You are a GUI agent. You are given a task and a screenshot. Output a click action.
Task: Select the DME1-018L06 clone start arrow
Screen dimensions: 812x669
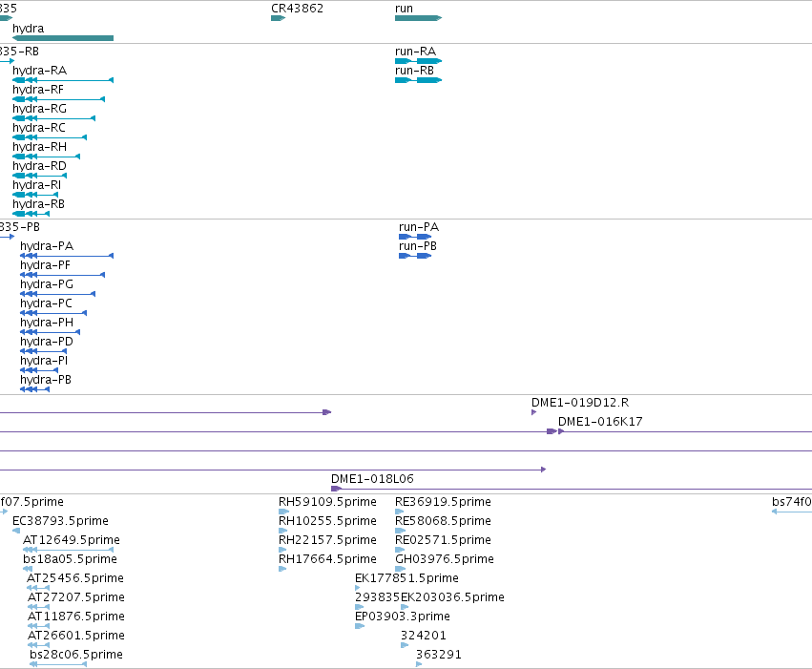(x=336, y=489)
